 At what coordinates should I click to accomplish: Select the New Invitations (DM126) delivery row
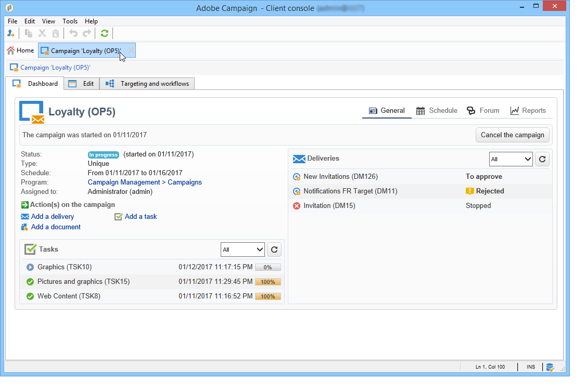pyautogui.click(x=421, y=177)
